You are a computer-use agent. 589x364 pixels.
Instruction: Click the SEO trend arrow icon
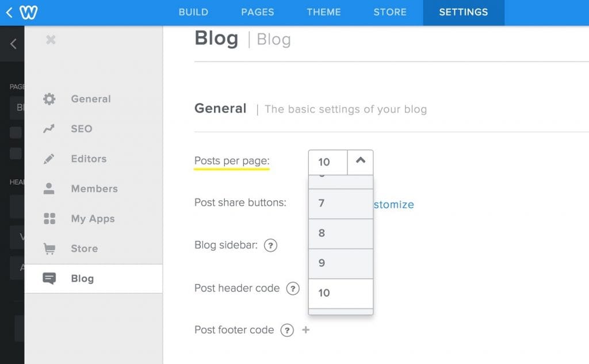pyautogui.click(x=49, y=129)
